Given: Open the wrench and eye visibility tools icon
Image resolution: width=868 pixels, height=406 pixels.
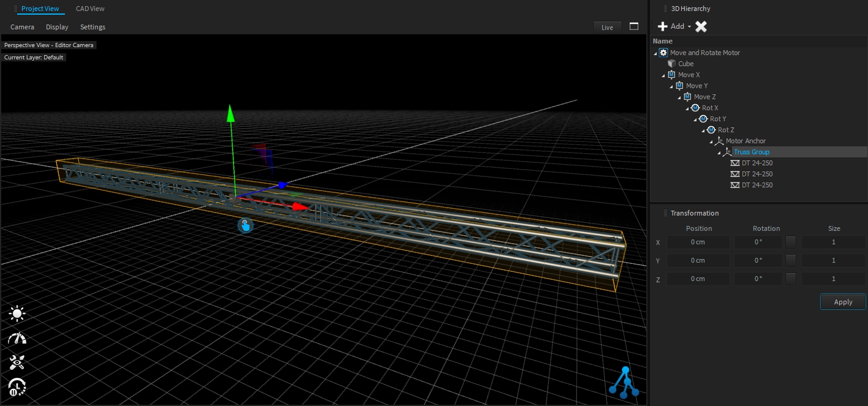Looking at the screenshot, I should click(17, 363).
